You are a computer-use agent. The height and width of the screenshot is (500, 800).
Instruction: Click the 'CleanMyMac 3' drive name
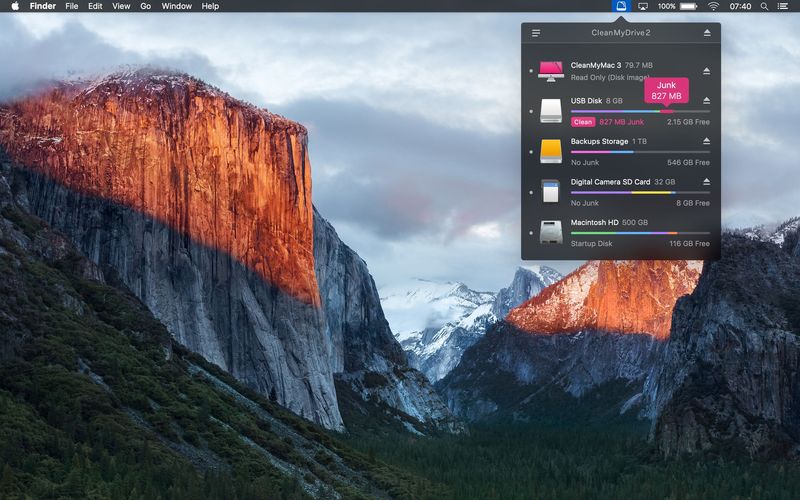[x=596, y=65]
